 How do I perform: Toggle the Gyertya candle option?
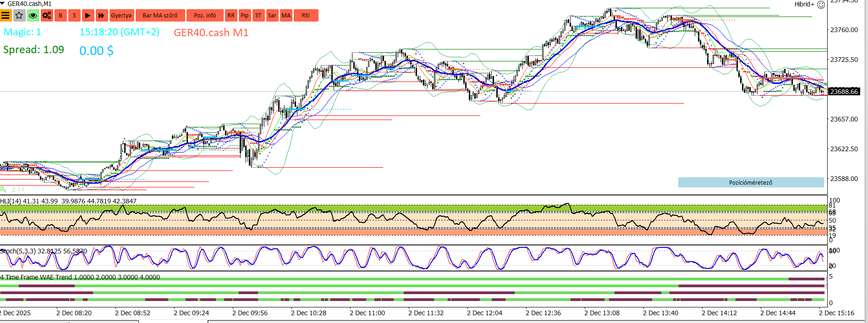click(121, 16)
